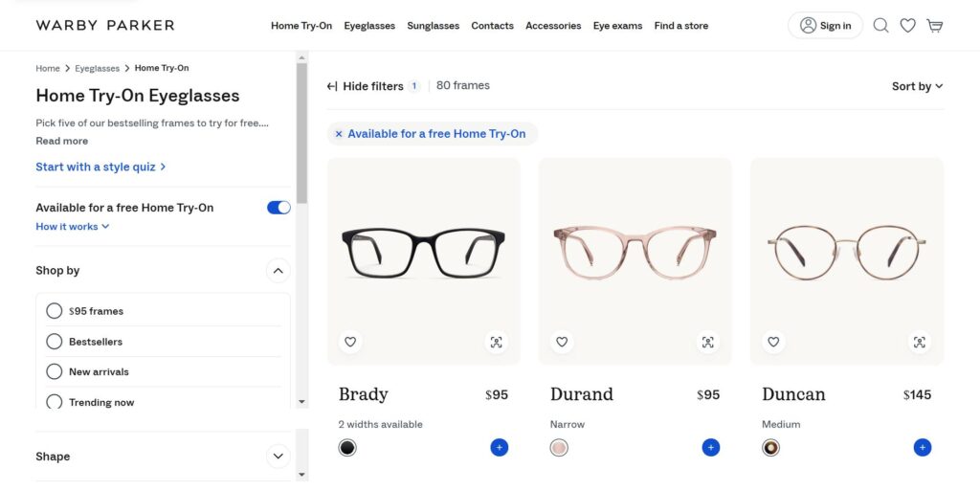
Task: Select Durand pink color swatch
Action: click(x=559, y=447)
